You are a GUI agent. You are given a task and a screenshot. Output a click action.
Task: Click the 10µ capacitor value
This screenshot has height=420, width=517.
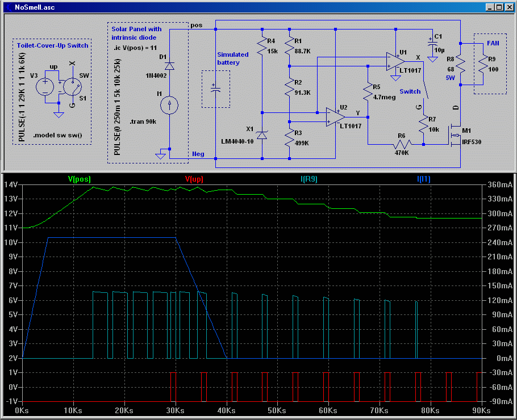440,50
